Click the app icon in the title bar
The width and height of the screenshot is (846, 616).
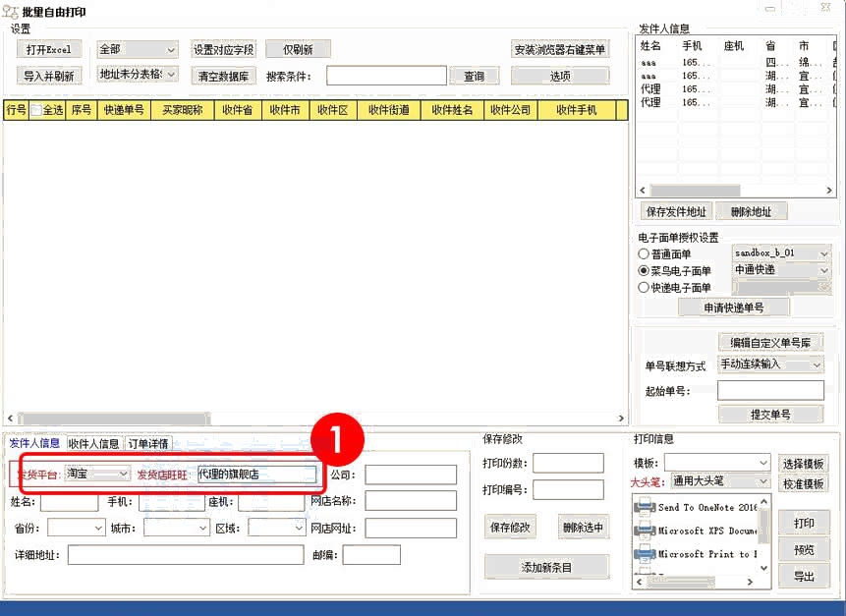coord(11,12)
